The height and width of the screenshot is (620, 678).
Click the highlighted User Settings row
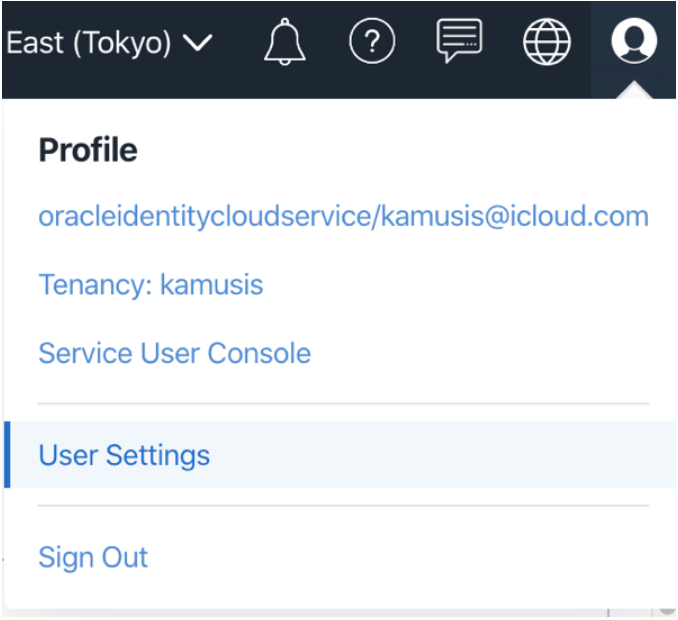coord(340,455)
